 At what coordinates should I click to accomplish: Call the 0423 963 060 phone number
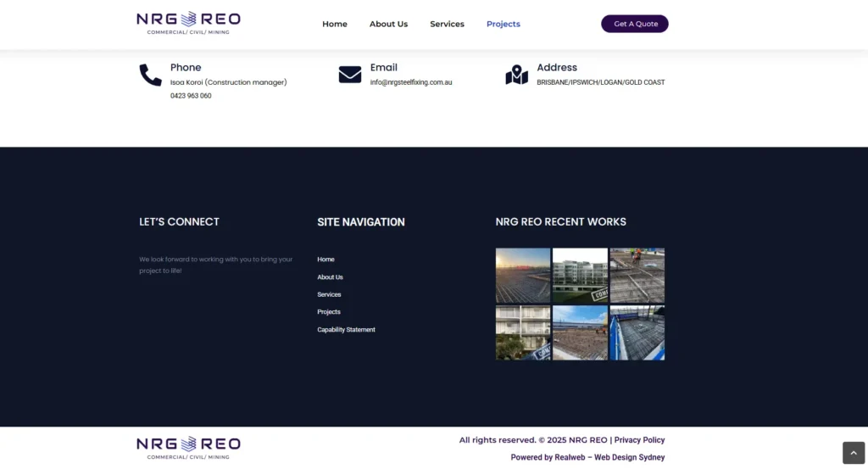191,96
